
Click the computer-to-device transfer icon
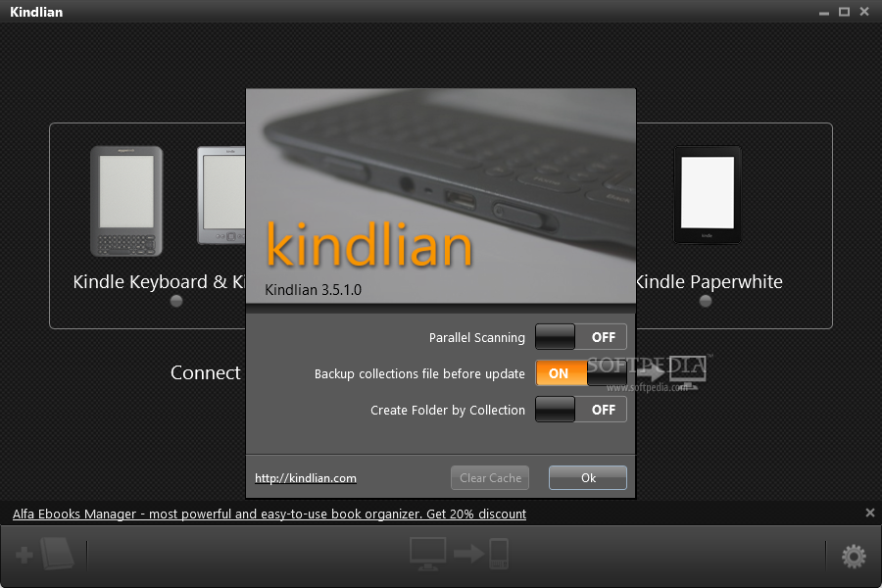(x=459, y=554)
